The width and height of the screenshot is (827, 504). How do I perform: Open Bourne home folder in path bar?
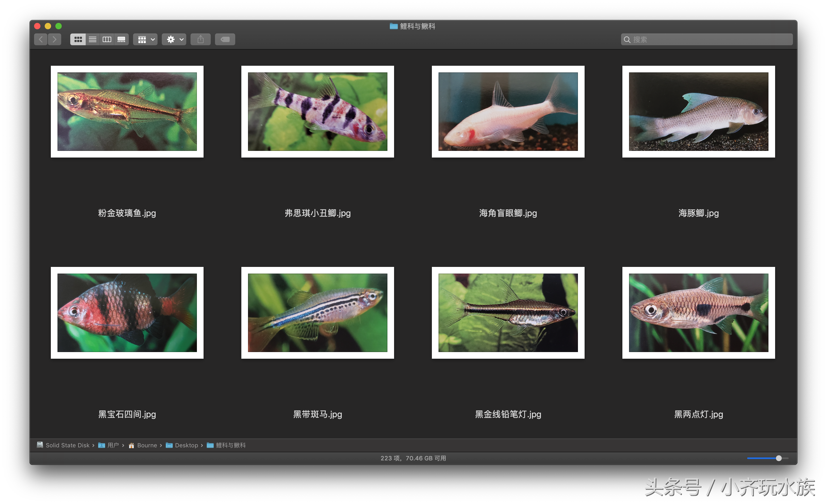click(143, 445)
